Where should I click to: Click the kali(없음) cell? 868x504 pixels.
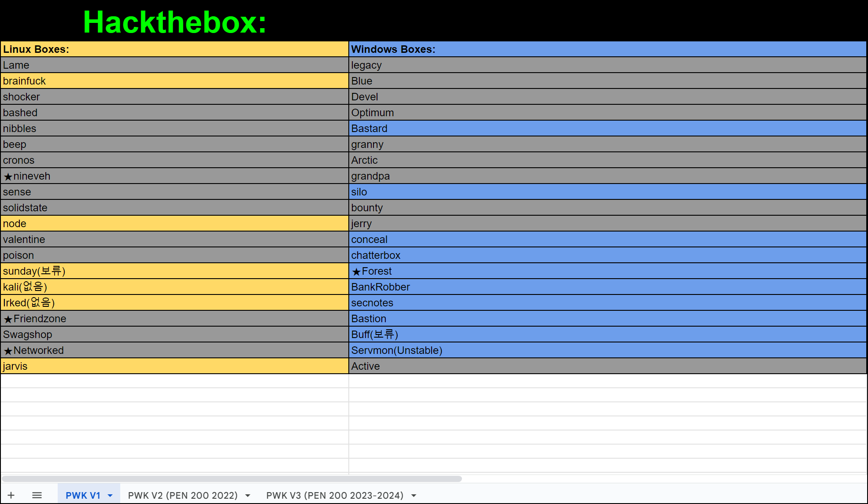pyautogui.click(x=174, y=287)
